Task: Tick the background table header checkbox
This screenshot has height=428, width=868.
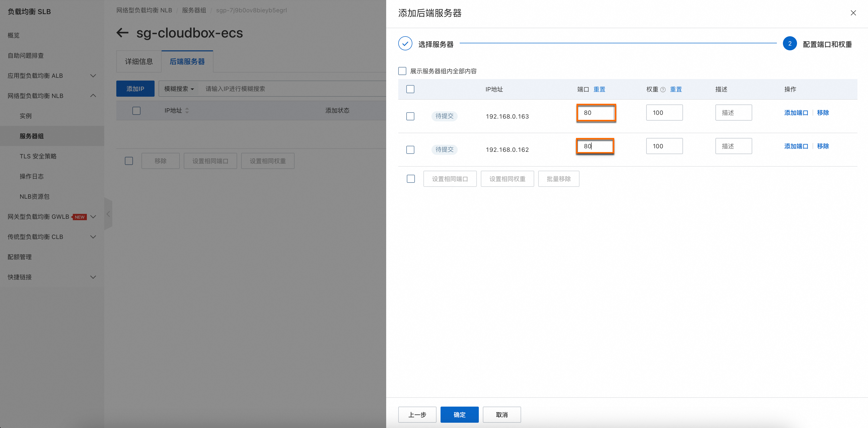Action: click(136, 111)
